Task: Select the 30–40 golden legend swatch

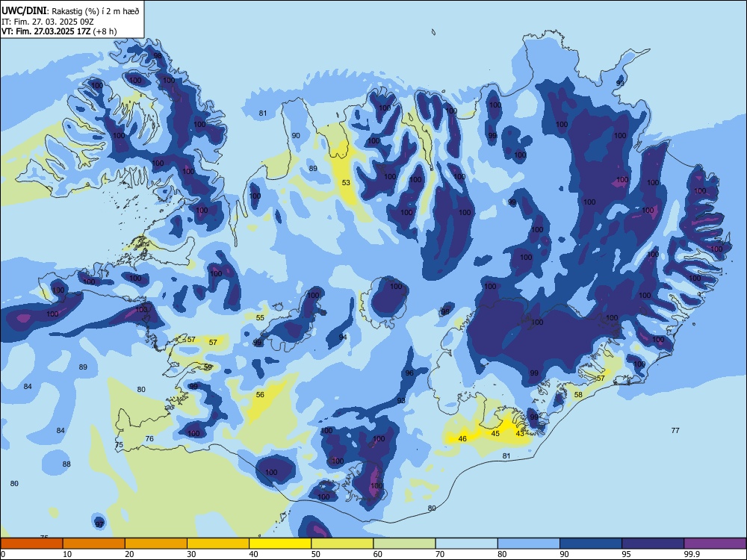Action: pos(218,544)
